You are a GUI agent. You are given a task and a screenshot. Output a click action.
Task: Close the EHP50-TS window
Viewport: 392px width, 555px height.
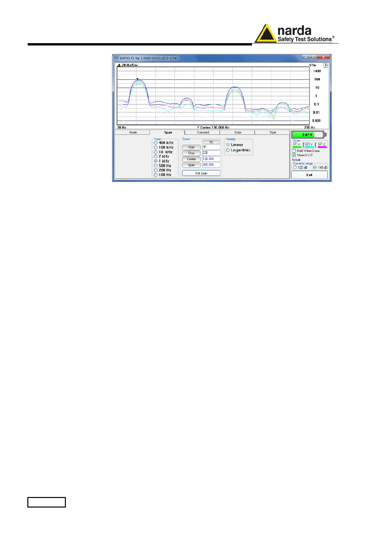(323, 57)
